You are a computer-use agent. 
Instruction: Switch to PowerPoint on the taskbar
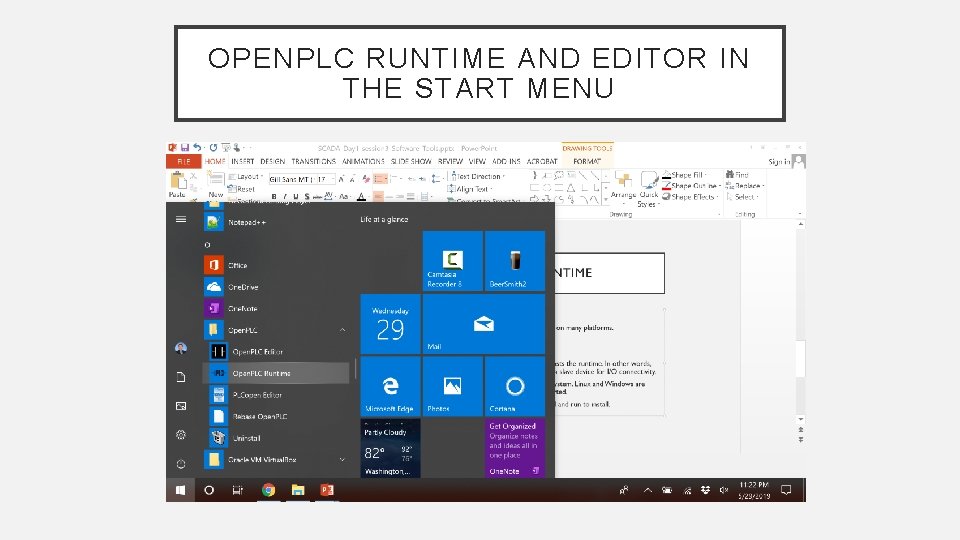pos(327,490)
